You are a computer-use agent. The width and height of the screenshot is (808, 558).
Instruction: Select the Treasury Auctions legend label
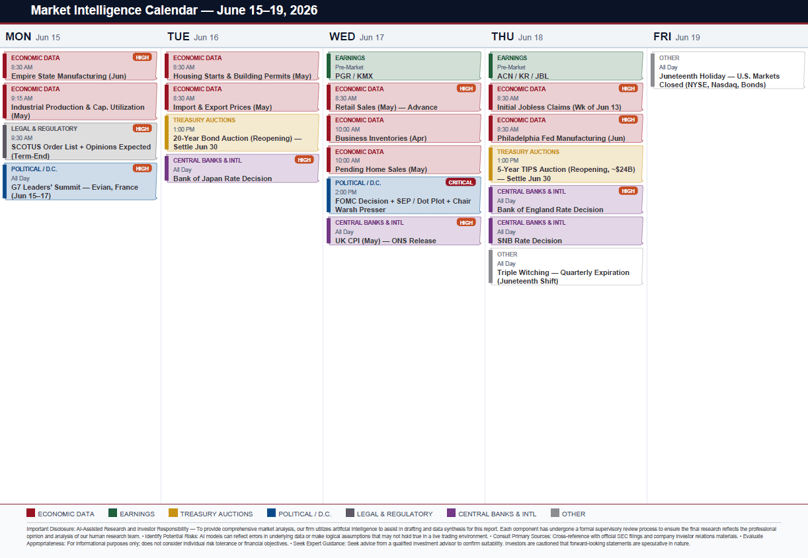(216, 514)
